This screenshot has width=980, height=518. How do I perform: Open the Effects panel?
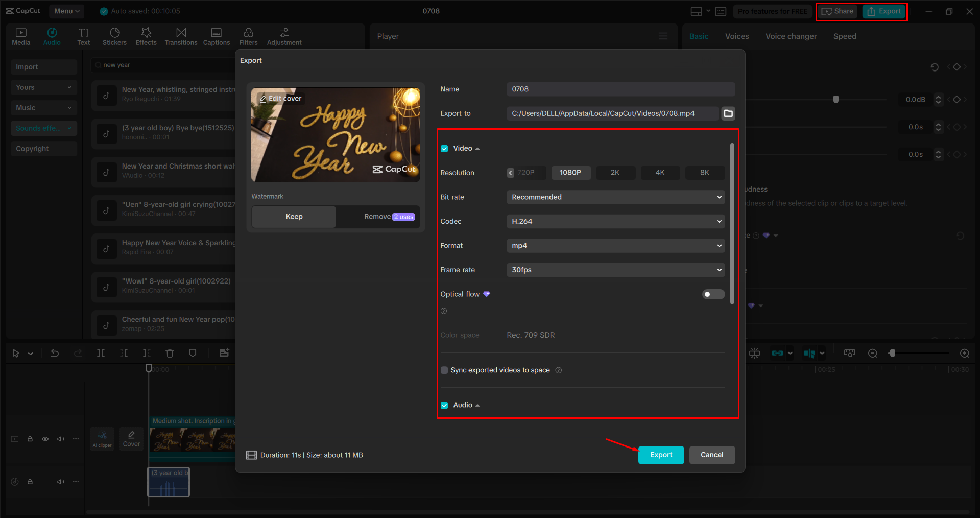146,36
